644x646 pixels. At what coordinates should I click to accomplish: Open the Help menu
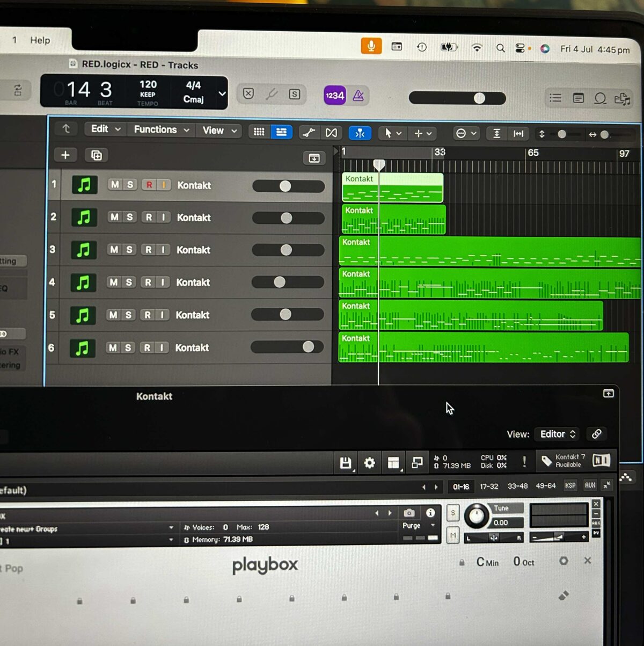pyautogui.click(x=40, y=40)
